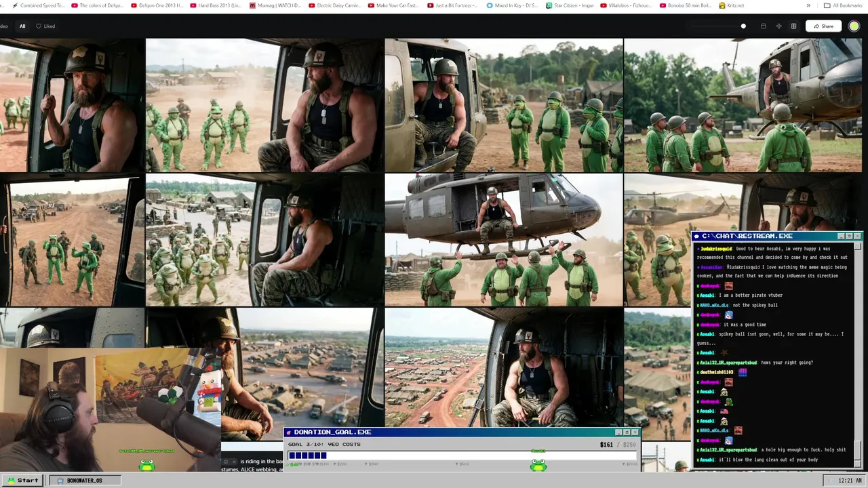Open the profile avatar menu
The height and width of the screenshot is (488, 868).
(x=854, y=26)
